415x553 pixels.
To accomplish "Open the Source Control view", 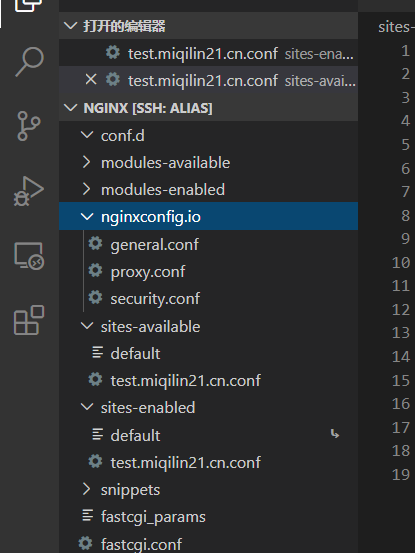I will [x=29, y=126].
